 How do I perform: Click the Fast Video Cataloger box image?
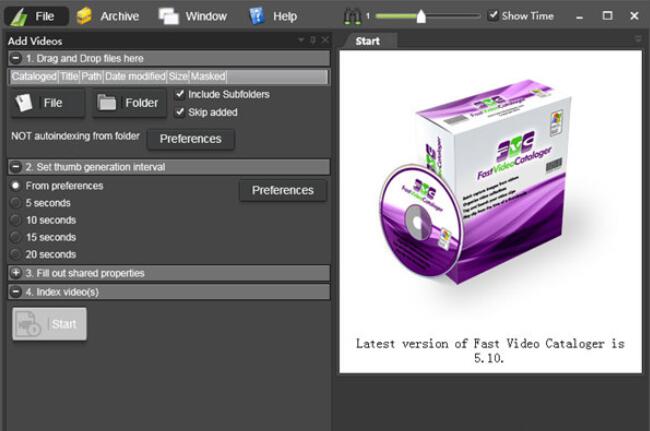click(x=473, y=182)
